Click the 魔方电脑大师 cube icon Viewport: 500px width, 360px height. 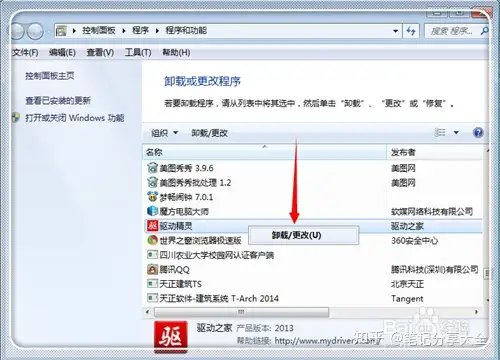click(x=152, y=211)
